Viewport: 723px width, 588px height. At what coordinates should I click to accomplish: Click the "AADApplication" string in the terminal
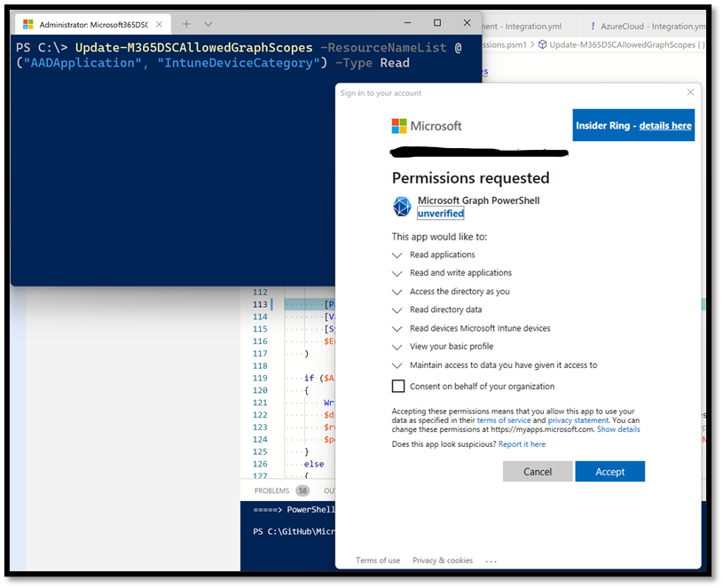[83, 63]
